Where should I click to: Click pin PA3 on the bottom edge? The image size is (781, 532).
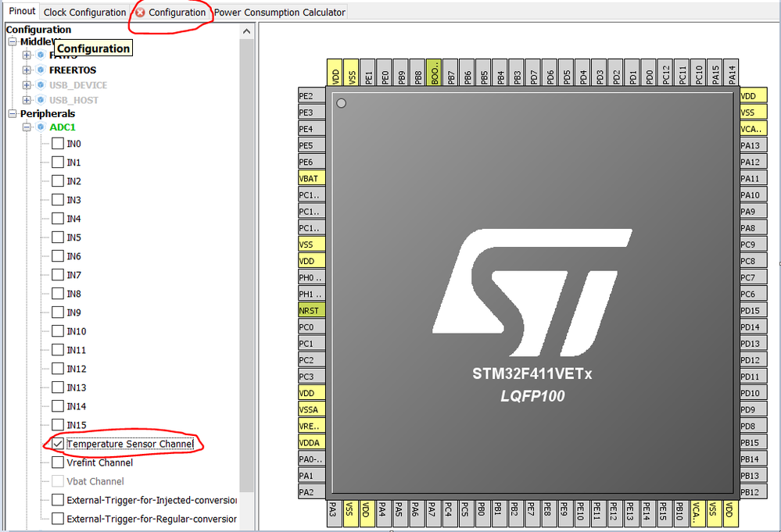click(333, 513)
